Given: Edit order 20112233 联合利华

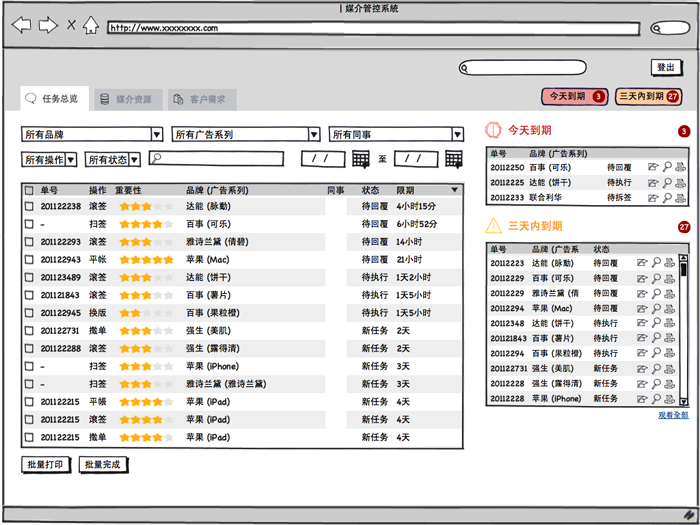Looking at the screenshot, I should [653, 197].
